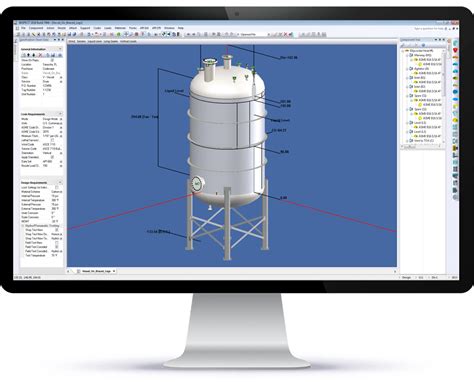474x382 pixels.
Task: Click the yellow dome icon in right toolbar
Action: click(455, 120)
